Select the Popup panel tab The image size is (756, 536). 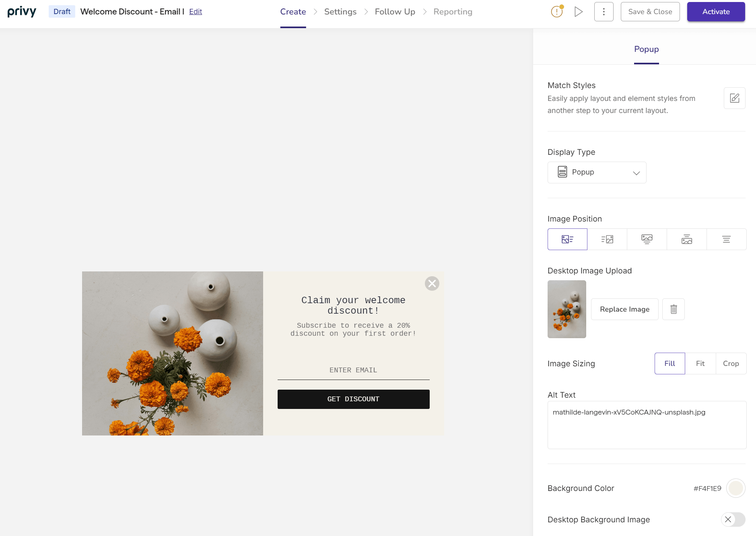647,49
